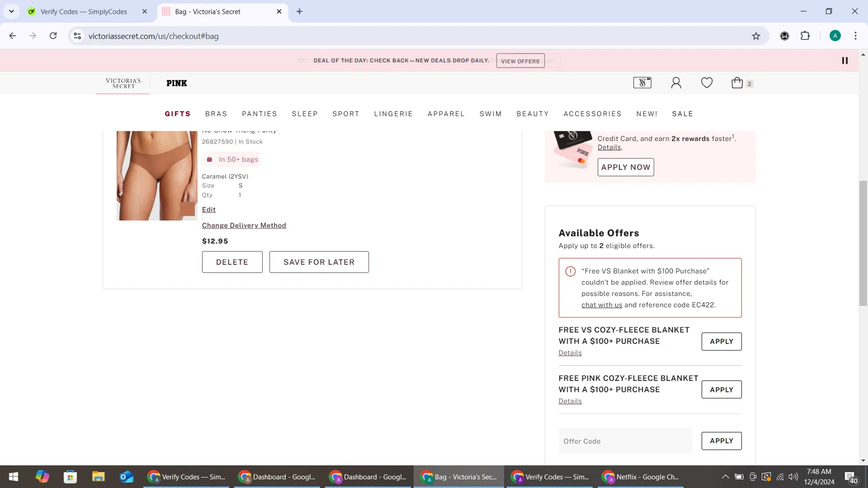Image resolution: width=868 pixels, height=488 pixels.
Task: View site information icon beside the URL
Action: pyautogui.click(x=77, y=36)
